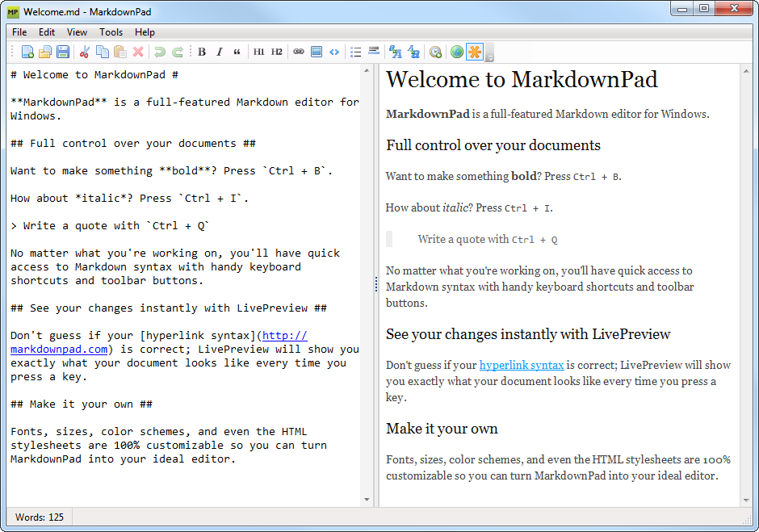Insert inline code using the code icon

[334, 52]
